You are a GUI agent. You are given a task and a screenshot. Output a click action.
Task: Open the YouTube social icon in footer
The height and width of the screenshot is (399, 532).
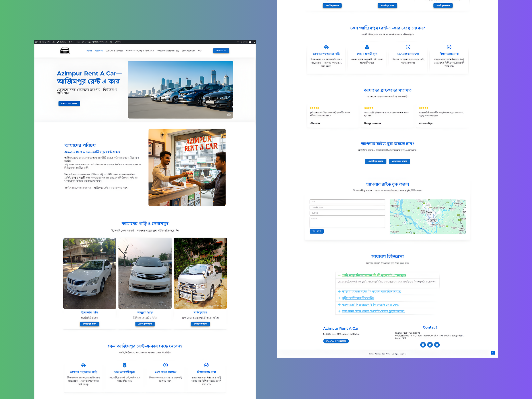pos(437,345)
